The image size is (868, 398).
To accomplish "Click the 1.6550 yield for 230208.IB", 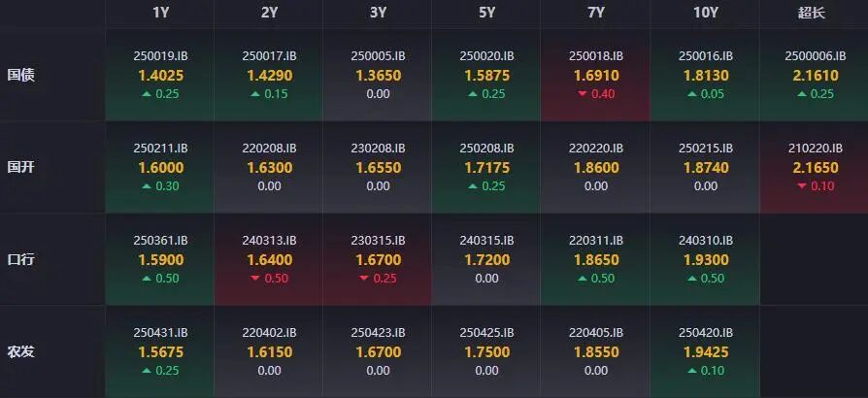I will [x=378, y=168].
